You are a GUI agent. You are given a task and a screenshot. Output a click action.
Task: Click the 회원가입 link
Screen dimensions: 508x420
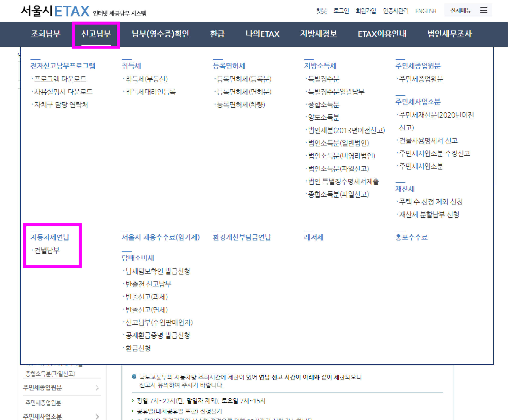366,11
